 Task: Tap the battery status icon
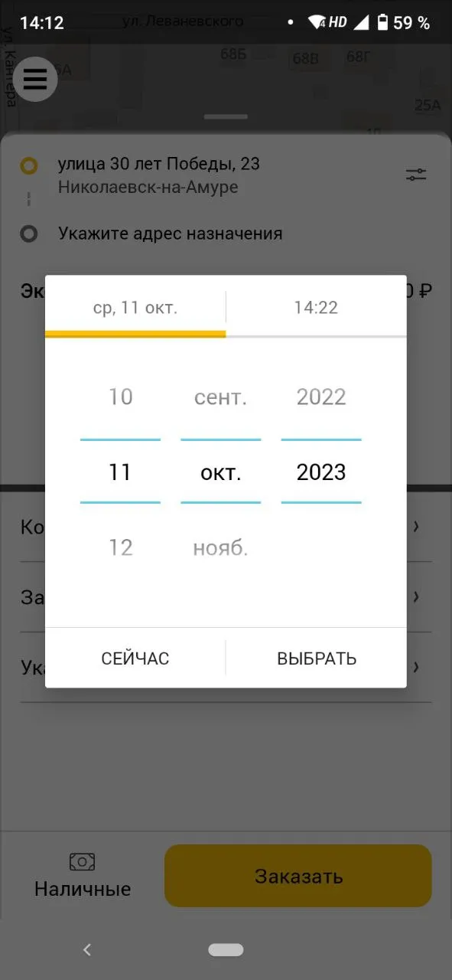383,23
